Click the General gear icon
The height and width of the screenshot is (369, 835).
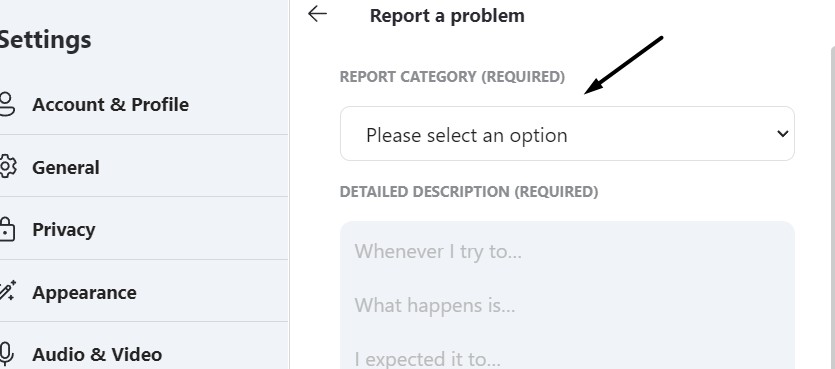[x=7, y=167]
